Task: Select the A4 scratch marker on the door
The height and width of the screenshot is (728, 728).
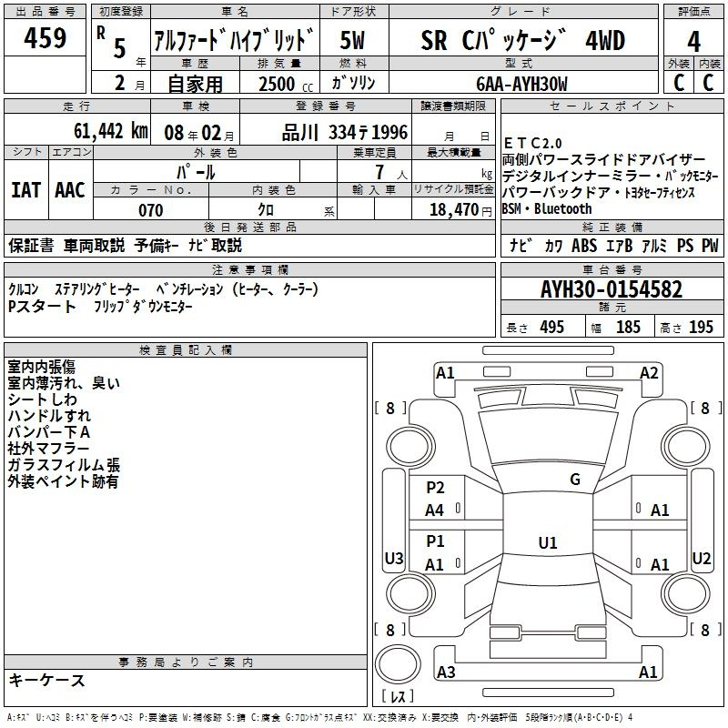Action: click(x=435, y=511)
